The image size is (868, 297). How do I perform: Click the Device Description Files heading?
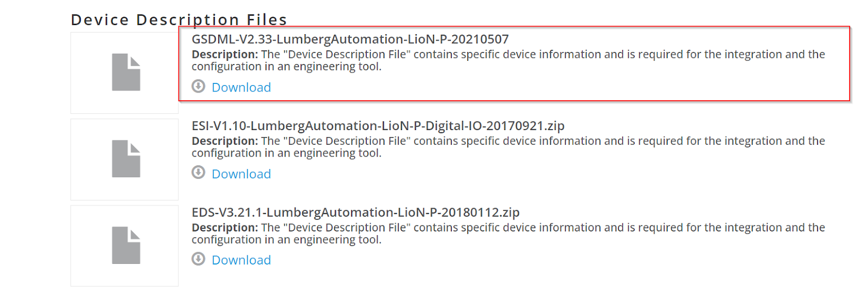tap(178, 20)
